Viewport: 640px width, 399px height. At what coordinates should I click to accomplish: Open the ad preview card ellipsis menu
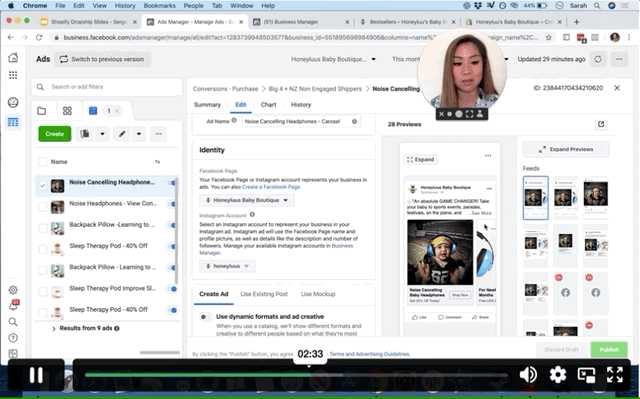(x=488, y=155)
